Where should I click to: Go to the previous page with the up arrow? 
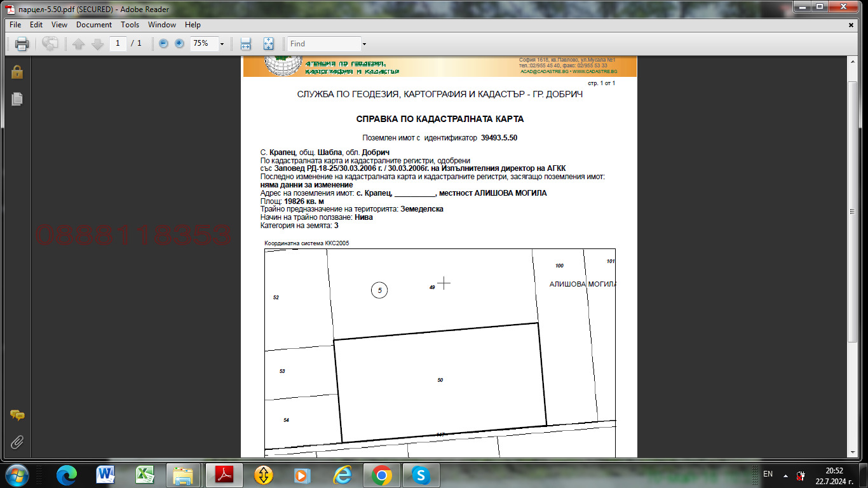click(x=78, y=43)
